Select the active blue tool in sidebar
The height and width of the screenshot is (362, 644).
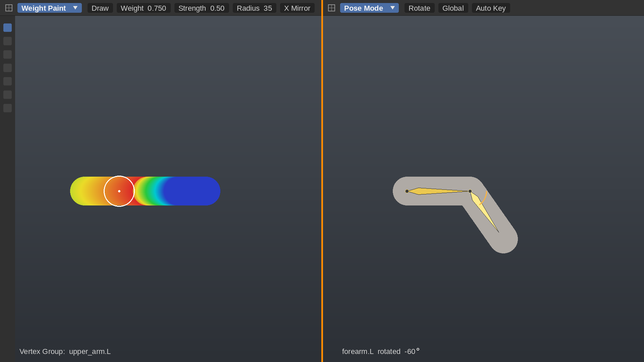pos(7,28)
